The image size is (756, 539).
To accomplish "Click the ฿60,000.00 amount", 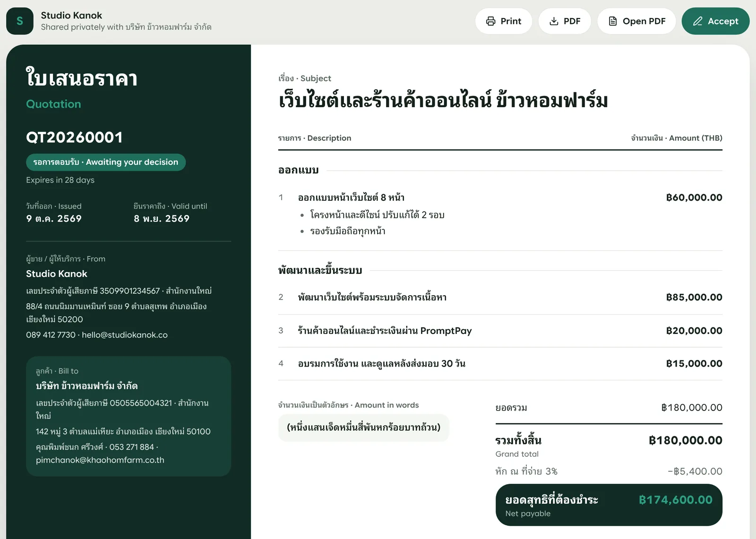I will (694, 197).
